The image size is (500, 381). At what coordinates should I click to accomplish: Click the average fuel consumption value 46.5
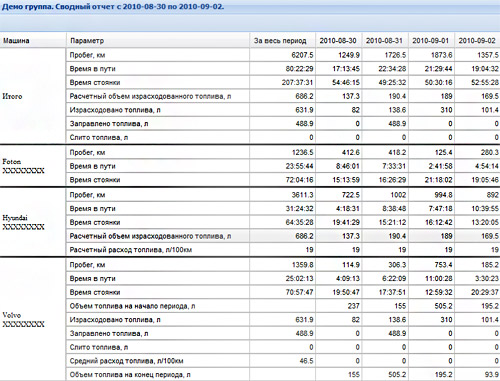pos(306,361)
